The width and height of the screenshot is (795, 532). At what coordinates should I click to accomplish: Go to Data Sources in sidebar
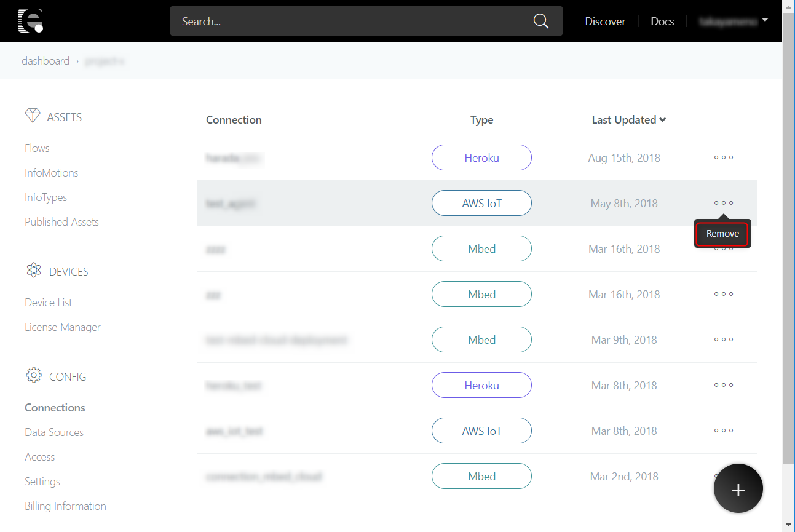click(x=54, y=432)
